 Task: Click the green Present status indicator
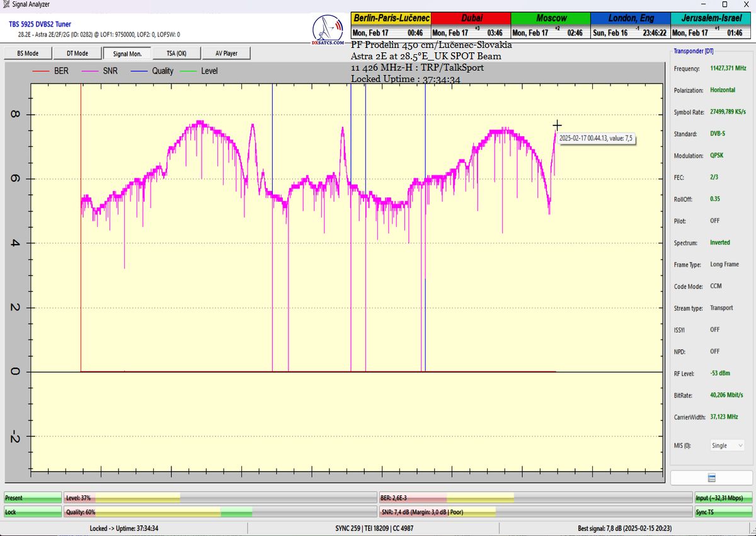(x=33, y=498)
